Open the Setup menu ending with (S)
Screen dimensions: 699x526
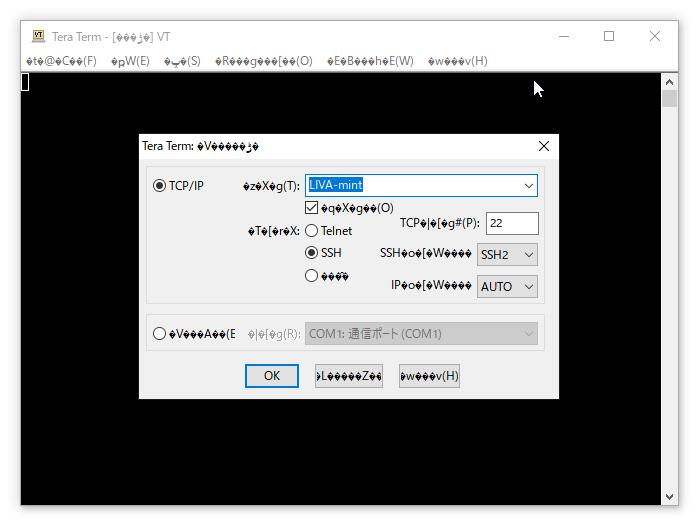(182, 61)
